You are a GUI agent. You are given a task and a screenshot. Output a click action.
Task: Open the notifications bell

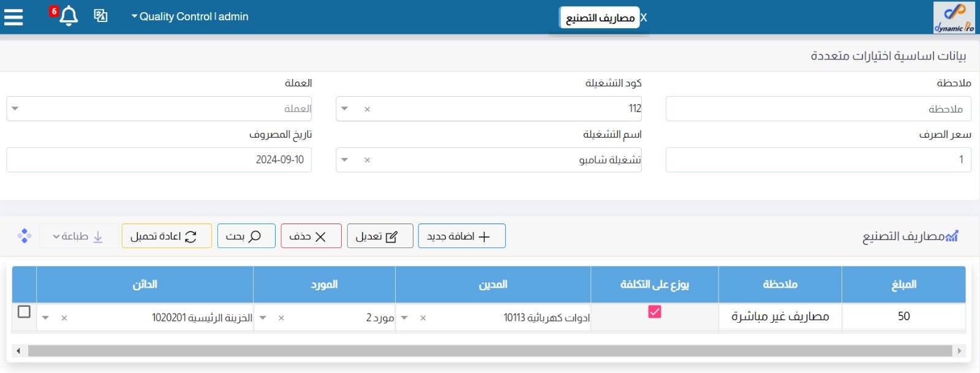click(69, 16)
